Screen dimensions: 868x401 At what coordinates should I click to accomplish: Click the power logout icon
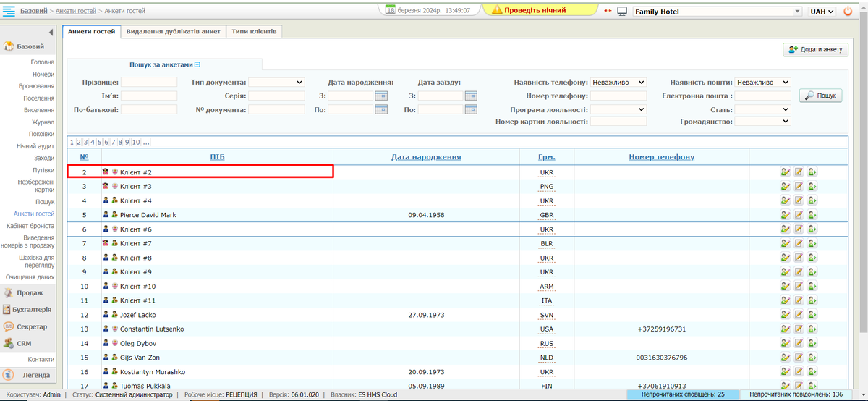[848, 12]
